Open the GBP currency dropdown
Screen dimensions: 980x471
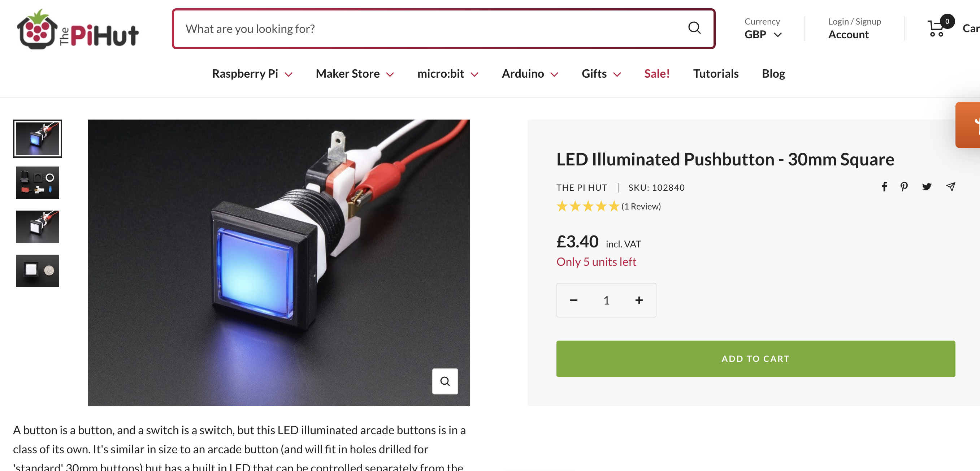[x=763, y=35]
